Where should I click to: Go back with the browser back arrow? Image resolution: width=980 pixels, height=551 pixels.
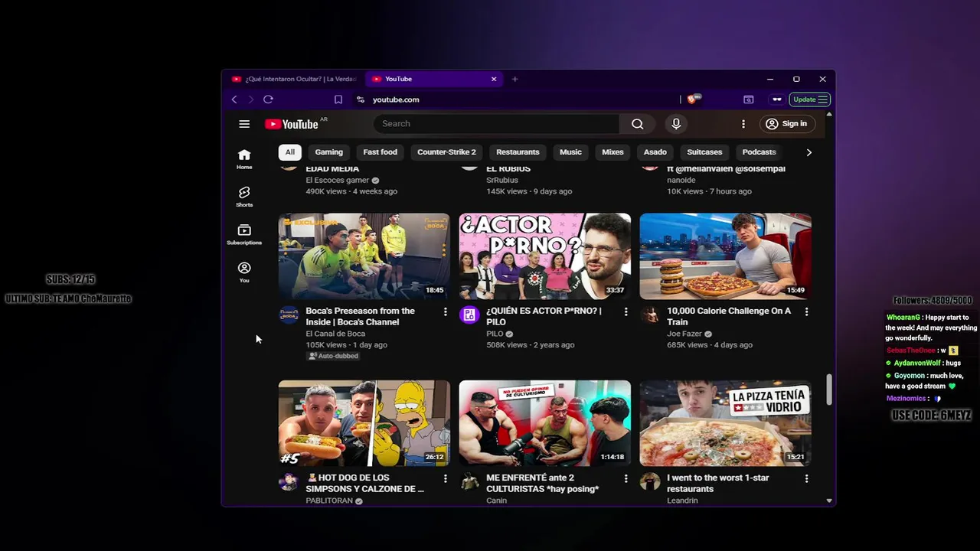(234, 99)
